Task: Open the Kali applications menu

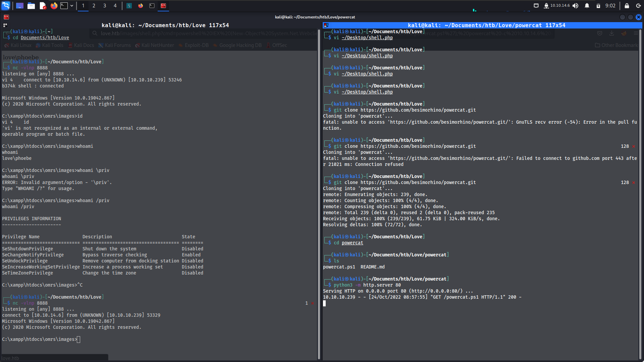Action: (6, 6)
